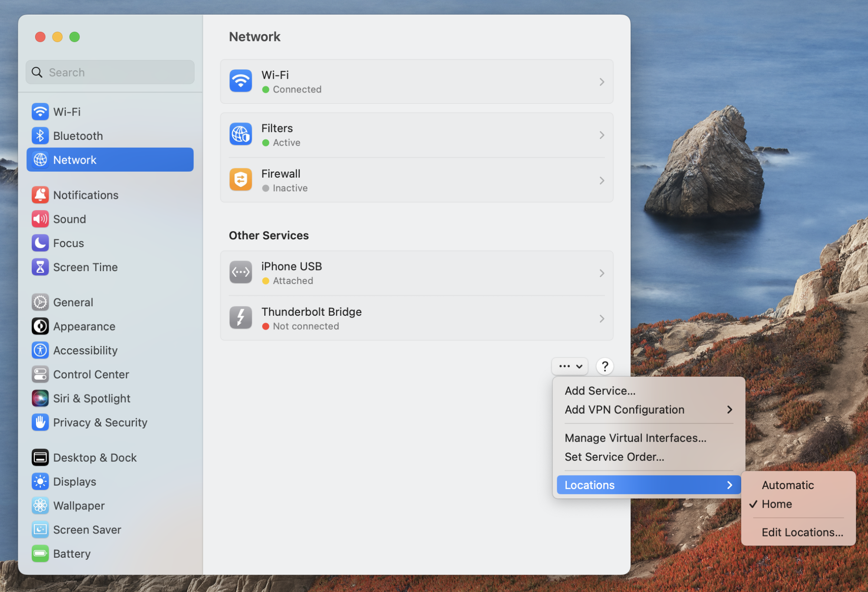Open Notifications bell icon
The width and height of the screenshot is (868, 592).
40,195
